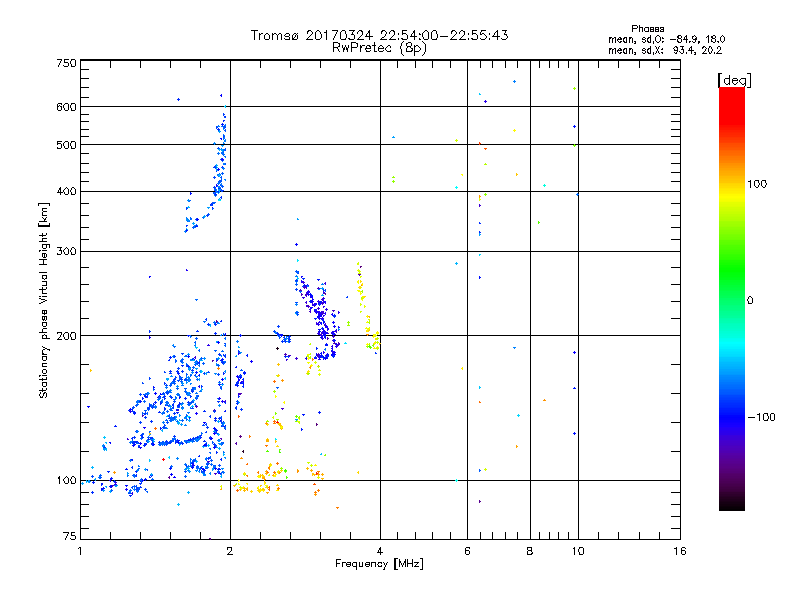Click the '16' x-axis frequency tick label
Image resolution: width=800 pixels, height=600 pixels.
(680, 552)
